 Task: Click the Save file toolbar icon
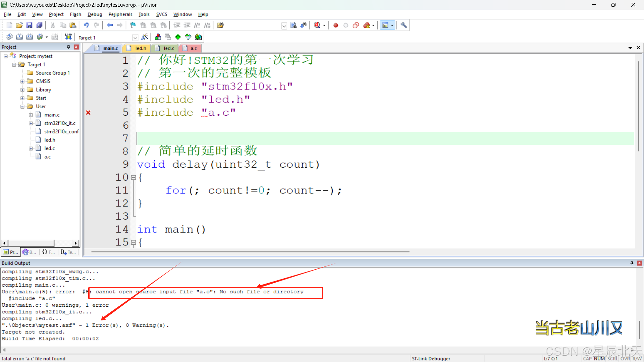pos(29,25)
